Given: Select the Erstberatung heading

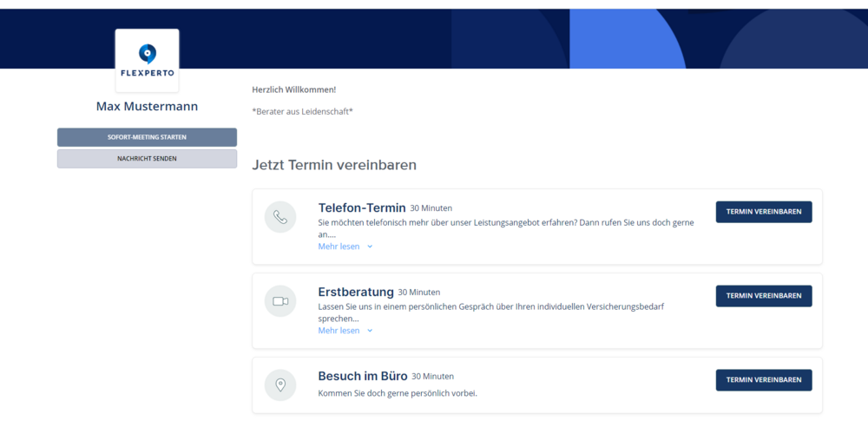Looking at the screenshot, I should tap(356, 292).
